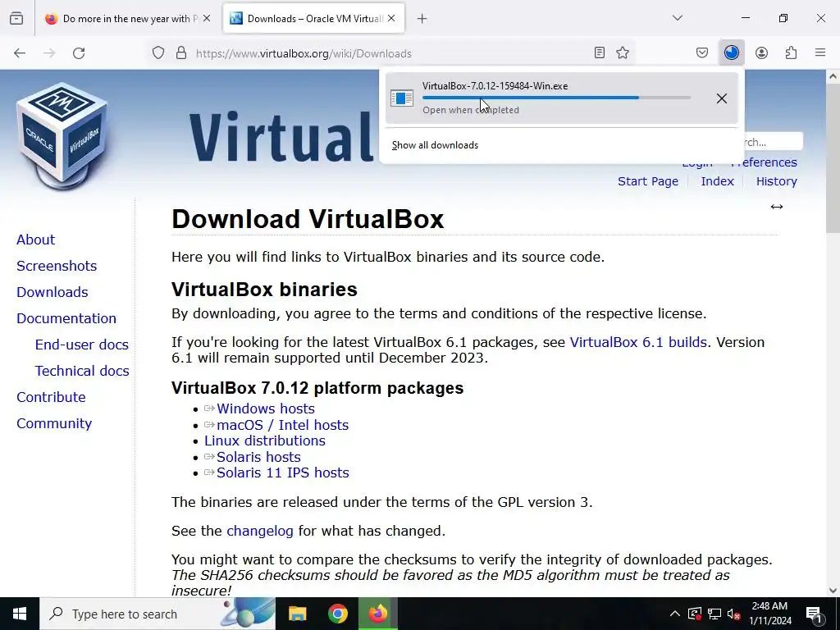The width and height of the screenshot is (840, 630).
Task: Open Firefox application menu
Action: tap(820, 52)
